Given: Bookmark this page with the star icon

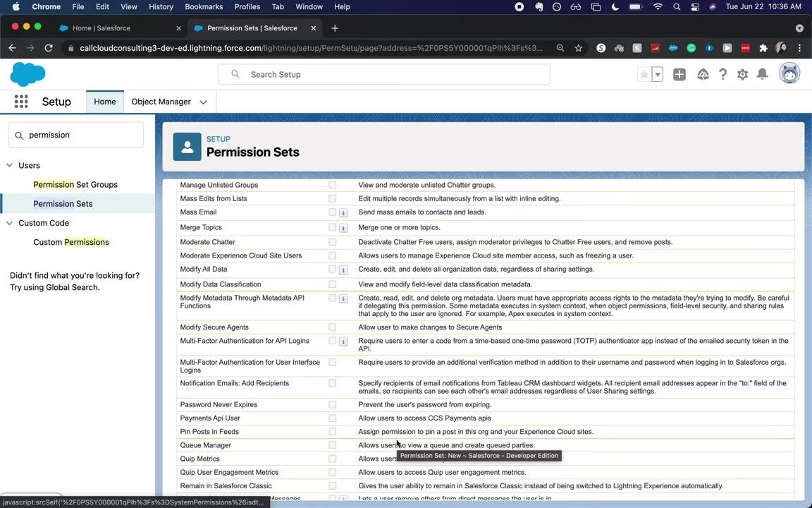Looking at the screenshot, I should pos(579,48).
